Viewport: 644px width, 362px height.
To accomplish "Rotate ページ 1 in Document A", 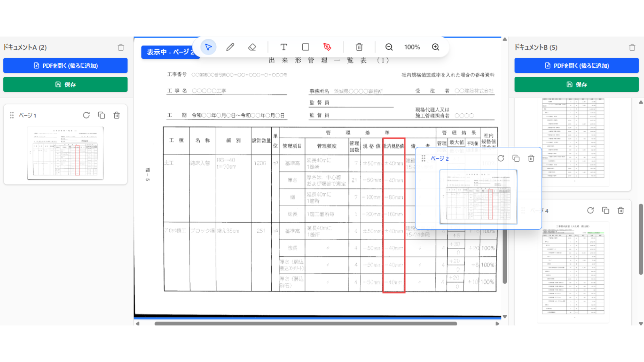I will (87, 115).
